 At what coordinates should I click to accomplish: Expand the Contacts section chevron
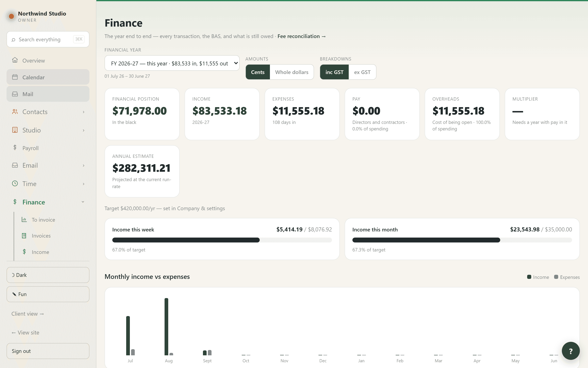pyautogui.click(x=83, y=112)
